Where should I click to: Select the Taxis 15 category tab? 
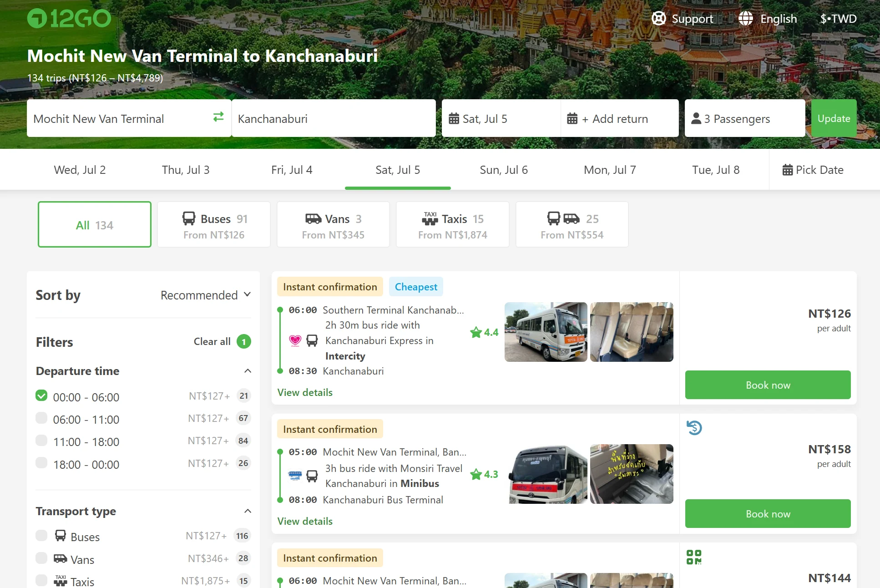tap(452, 225)
